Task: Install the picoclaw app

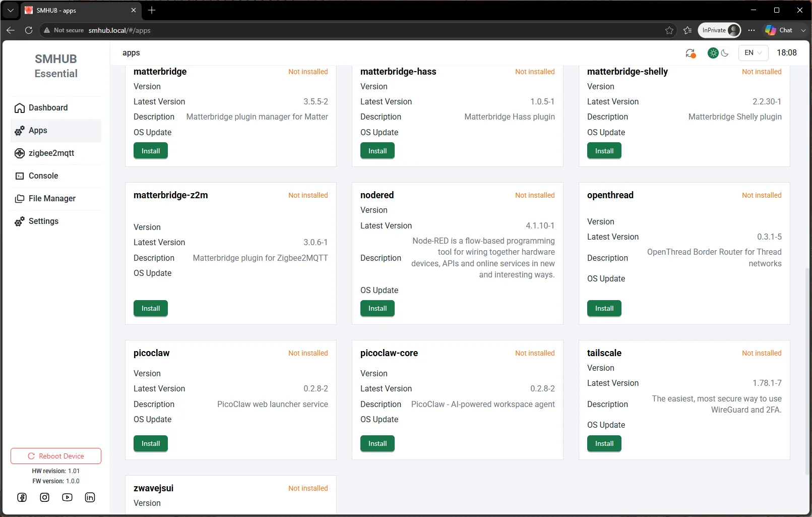Action: 151,443
